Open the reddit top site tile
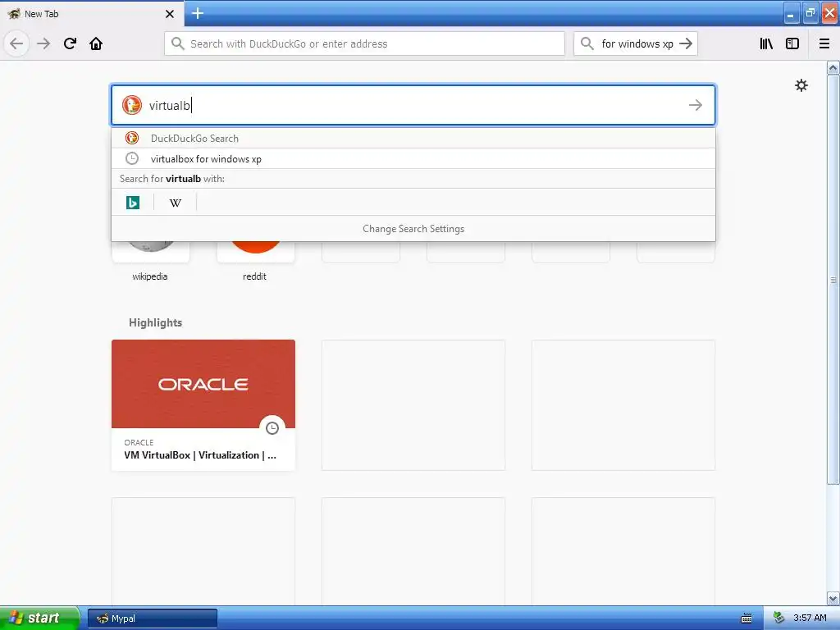 (x=256, y=260)
